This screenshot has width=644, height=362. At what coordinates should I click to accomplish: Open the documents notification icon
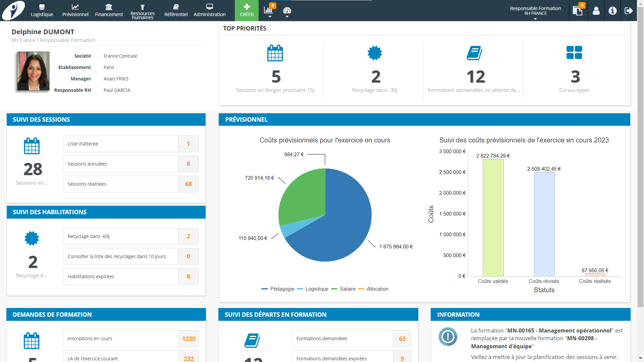click(578, 10)
